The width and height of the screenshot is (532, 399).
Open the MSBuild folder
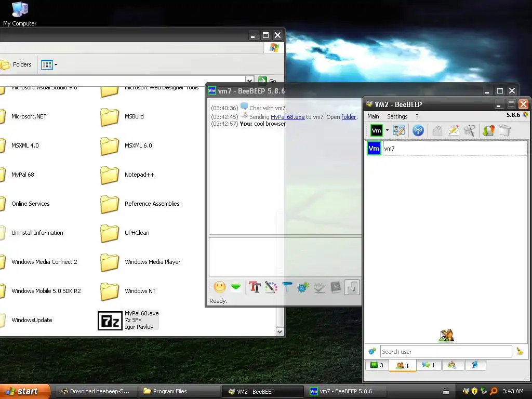(123, 116)
